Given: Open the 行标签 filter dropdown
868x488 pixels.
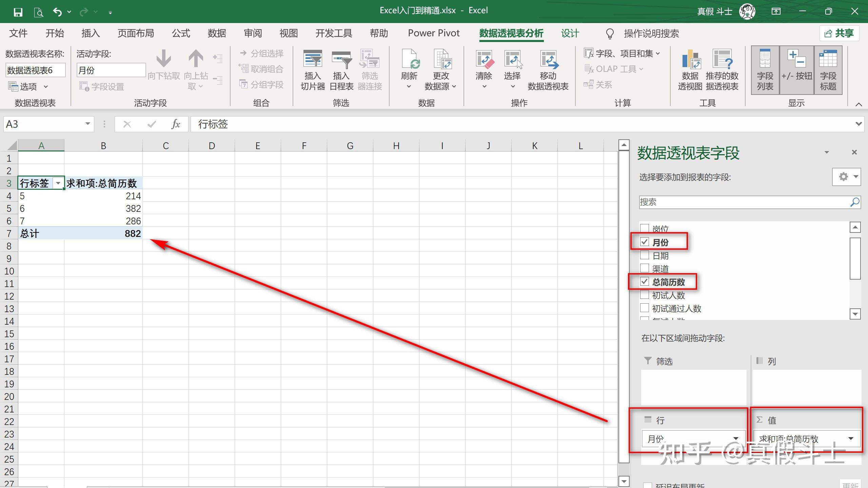Looking at the screenshot, I should point(58,183).
